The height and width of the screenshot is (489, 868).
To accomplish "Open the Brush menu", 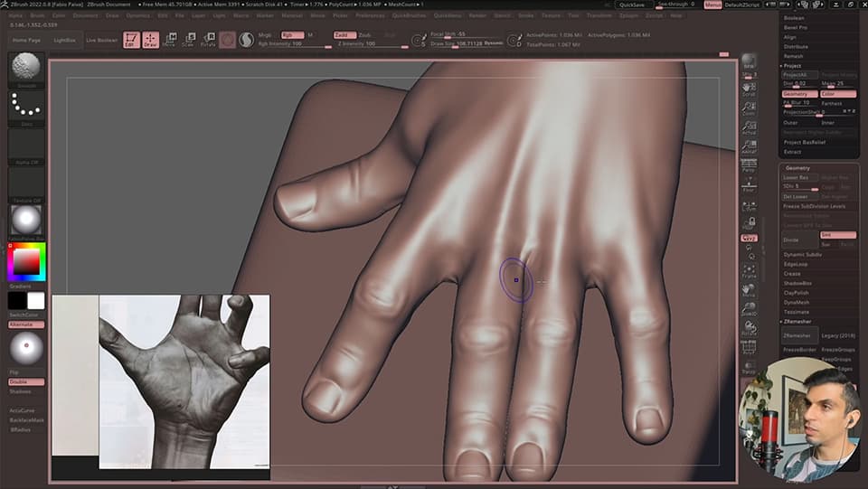I will [37, 15].
